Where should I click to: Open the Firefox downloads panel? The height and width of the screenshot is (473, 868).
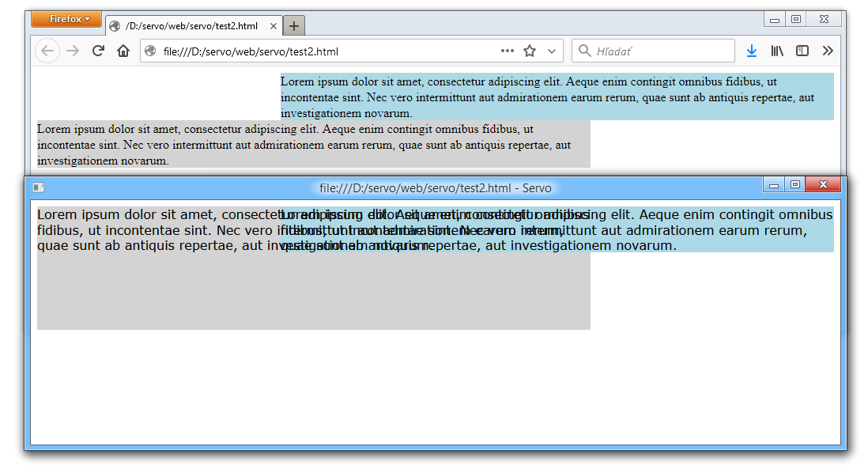tap(751, 51)
